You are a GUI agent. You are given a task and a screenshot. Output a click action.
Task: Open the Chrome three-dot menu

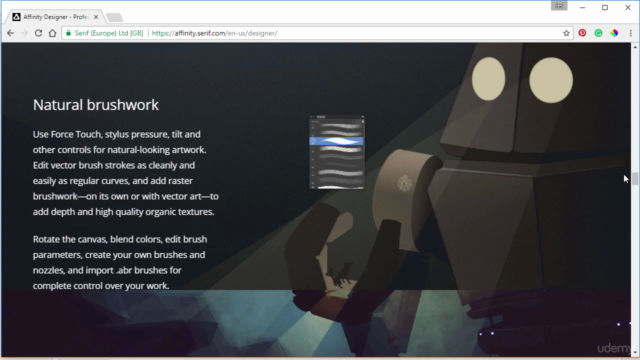(x=631, y=33)
